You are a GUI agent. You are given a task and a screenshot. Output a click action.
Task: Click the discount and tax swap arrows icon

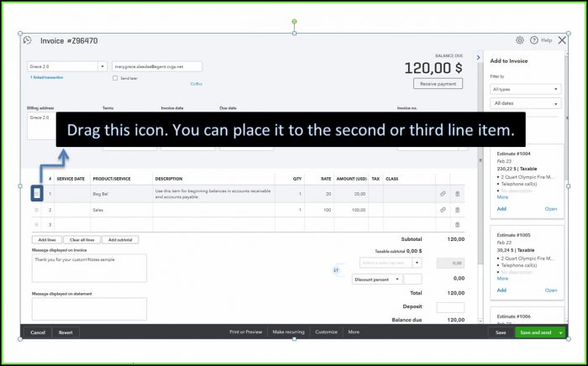[x=336, y=270]
